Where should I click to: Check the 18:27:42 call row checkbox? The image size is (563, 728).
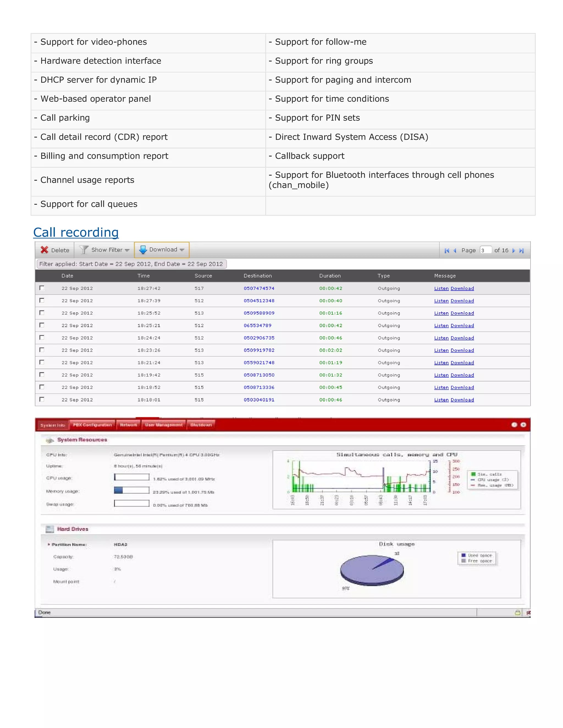(42, 288)
